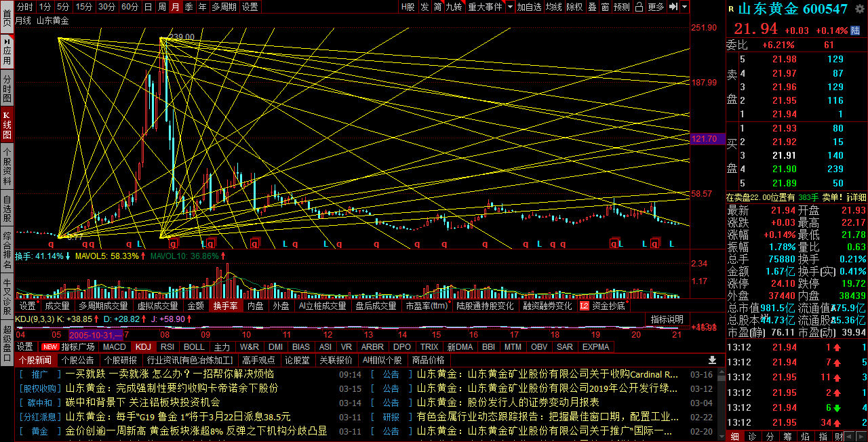Click the 筹 tab in bottom right panel

787,436
